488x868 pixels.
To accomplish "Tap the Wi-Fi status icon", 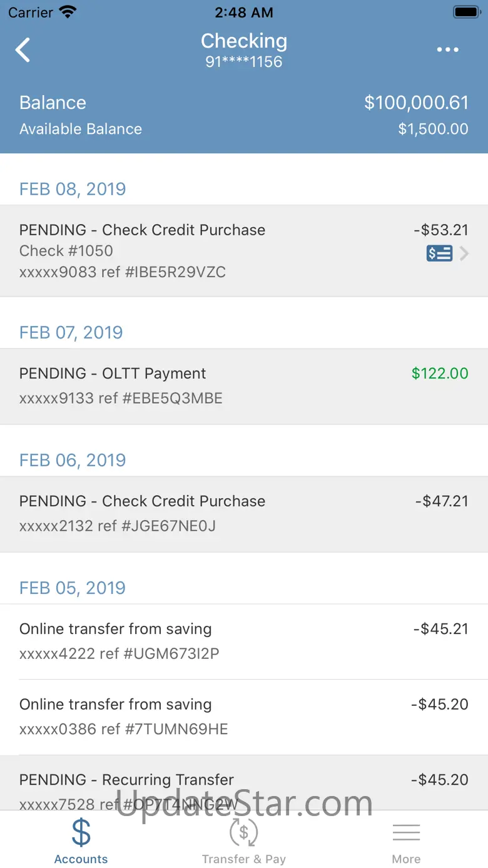I will (67, 12).
